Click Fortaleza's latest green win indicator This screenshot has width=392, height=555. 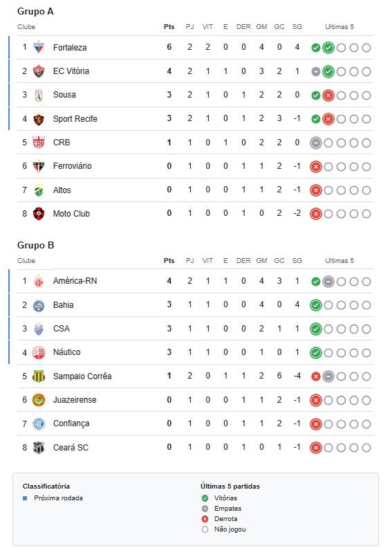click(x=328, y=48)
